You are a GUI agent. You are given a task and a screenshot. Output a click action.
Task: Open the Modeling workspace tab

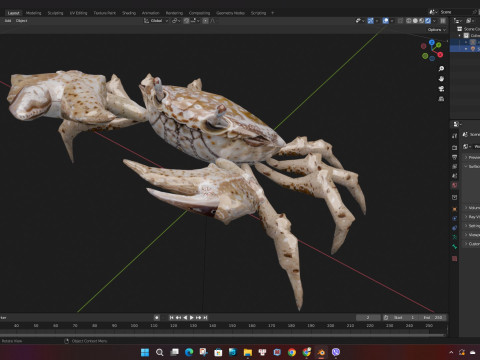coord(33,13)
